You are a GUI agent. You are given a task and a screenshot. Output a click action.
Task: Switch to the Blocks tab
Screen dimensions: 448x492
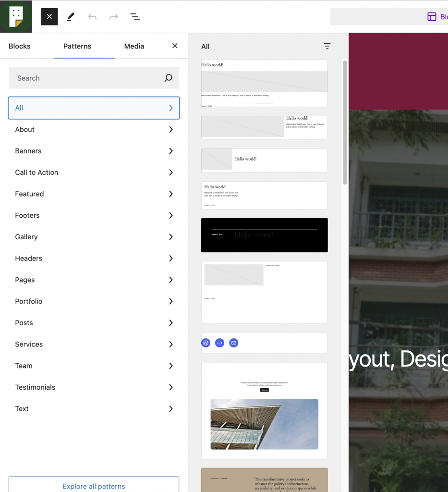click(19, 46)
